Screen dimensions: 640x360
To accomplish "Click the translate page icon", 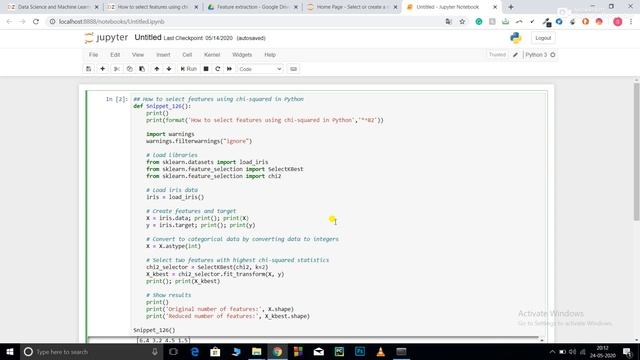I will (449, 22).
